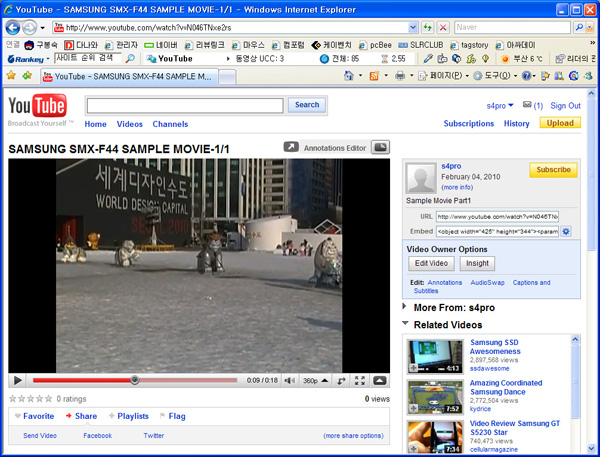This screenshot has width=600, height=457.
Task: Rate the video one star
Action: (x=13, y=399)
